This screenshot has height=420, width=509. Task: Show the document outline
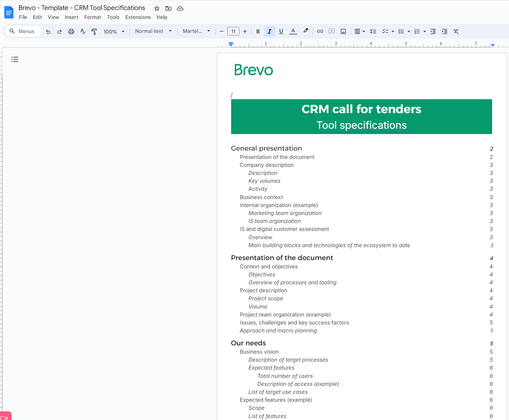(x=15, y=59)
